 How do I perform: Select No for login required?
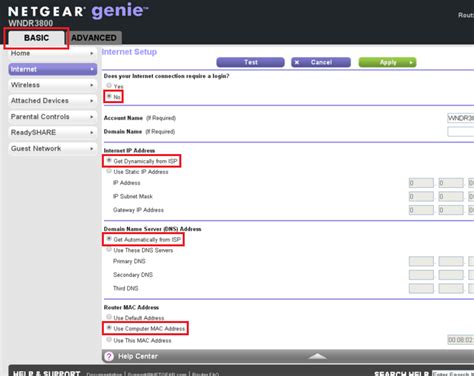coord(109,96)
